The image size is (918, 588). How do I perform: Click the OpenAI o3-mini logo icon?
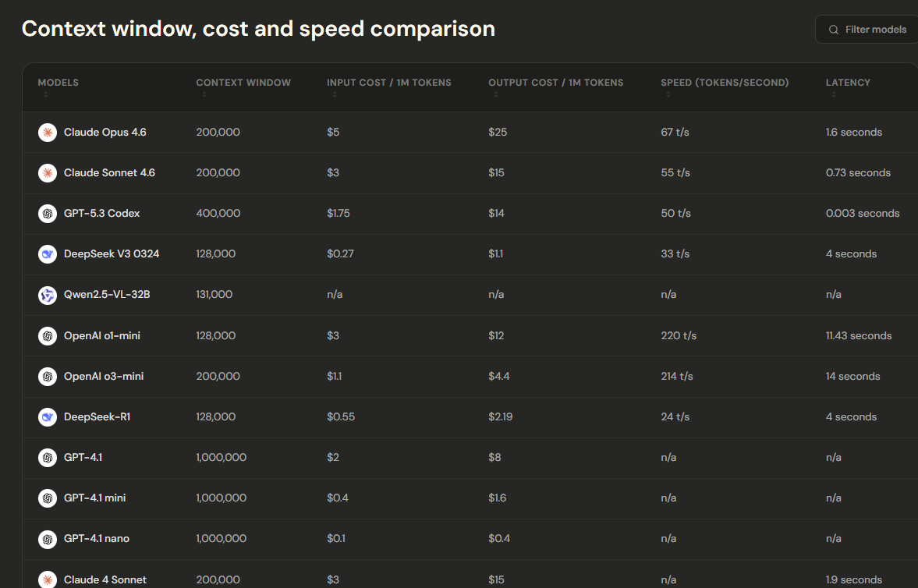[x=48, y=376]
